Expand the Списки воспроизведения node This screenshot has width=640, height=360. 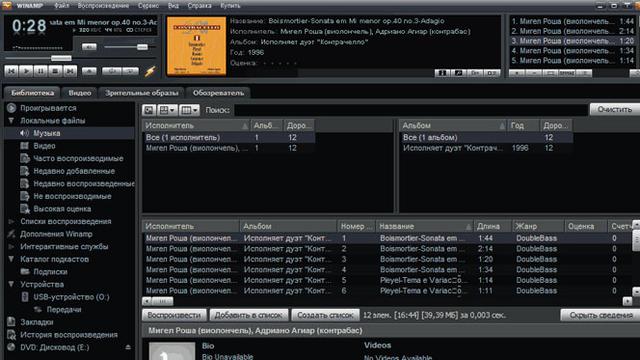click(x=11, y=221)
